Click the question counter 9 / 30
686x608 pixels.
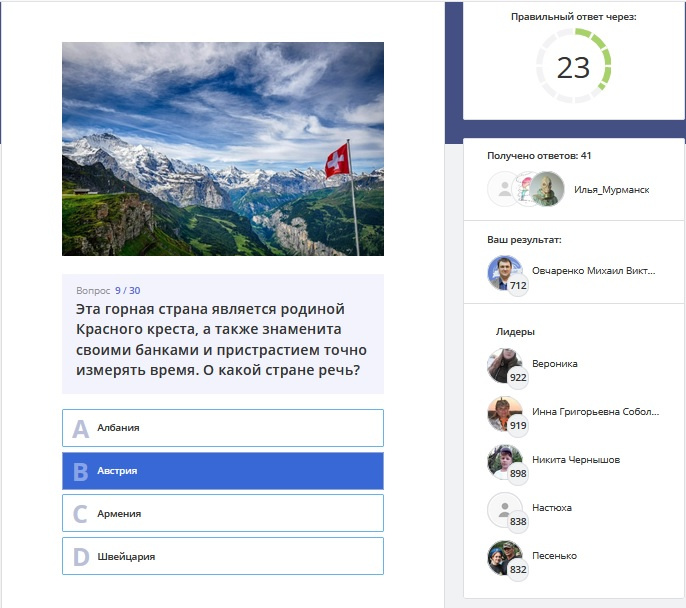tap(127, 290)
